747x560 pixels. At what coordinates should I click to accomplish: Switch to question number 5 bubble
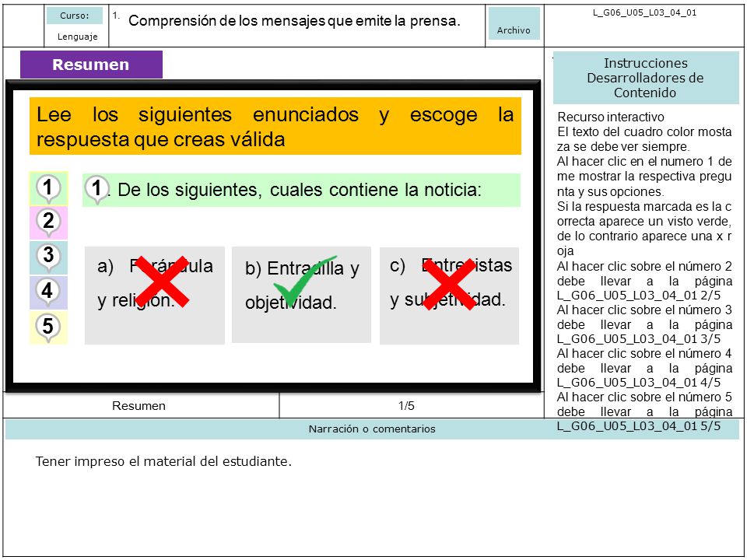click(x=48, y=327)
